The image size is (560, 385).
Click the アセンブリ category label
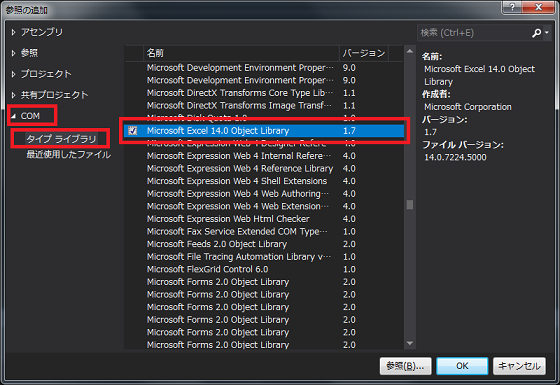pyautogui.click(x=41, y=32)
